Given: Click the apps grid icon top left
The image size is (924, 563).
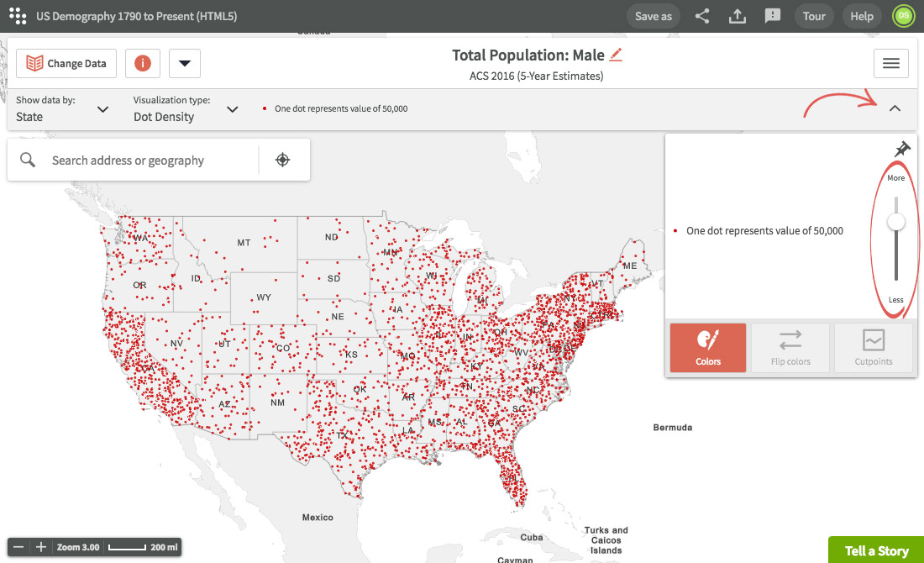Looking at the screenshot, I should tap(18, 15).
